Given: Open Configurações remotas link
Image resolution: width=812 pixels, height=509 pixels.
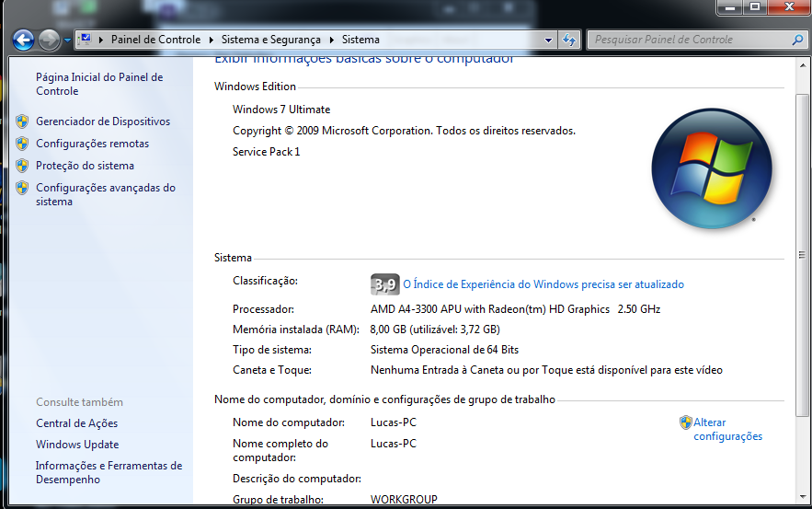Looking at the screenshot, I should (x=92, y=144).
